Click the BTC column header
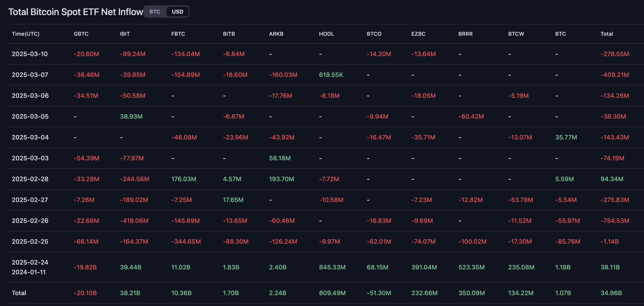Image resolution: width=644 pixels, height=306 pixels. [x=561, y=34]
